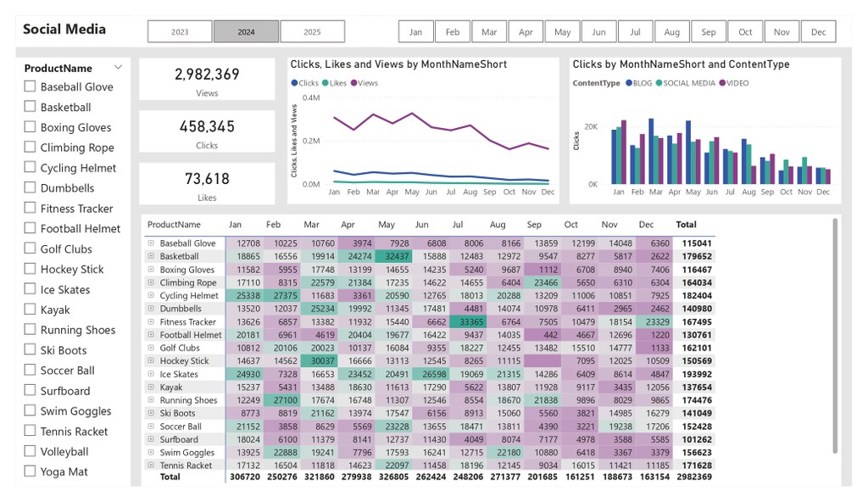Click the BLOG legend marker
Image resolution: width=868 pixels, height=502 pixels.
click(629, 83)
